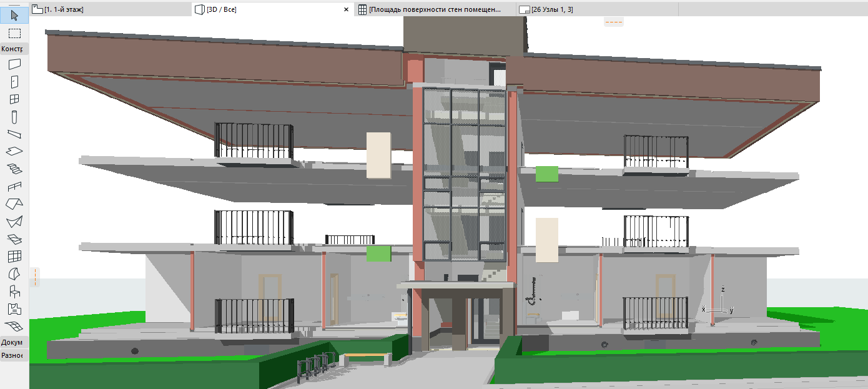868x389 pixels.
Task: Switch to the 1-й этаж floor plan tab
Action: pos(111,9)
